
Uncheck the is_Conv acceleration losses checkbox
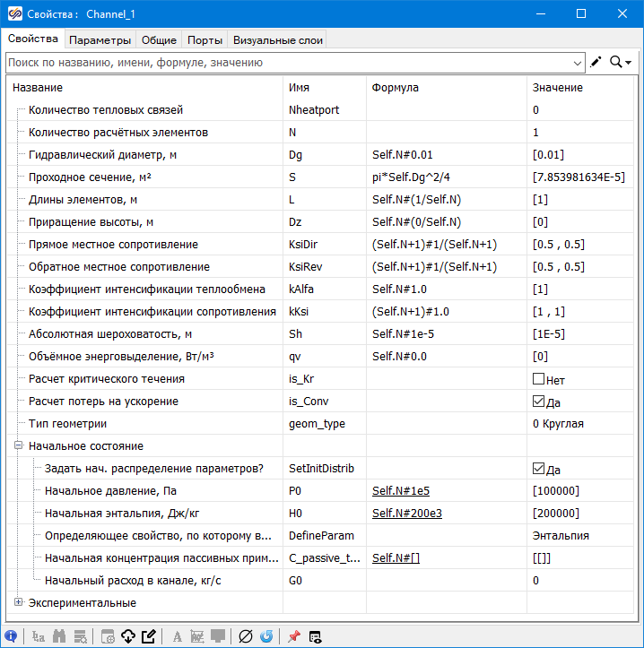tap(538, 402)
